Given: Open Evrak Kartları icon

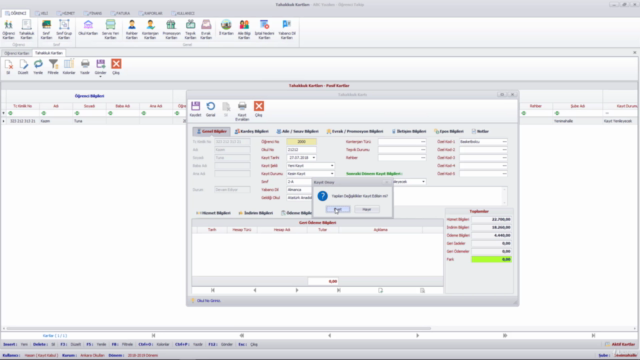Looking at the screenshot, I should click(x=206, y=30).
